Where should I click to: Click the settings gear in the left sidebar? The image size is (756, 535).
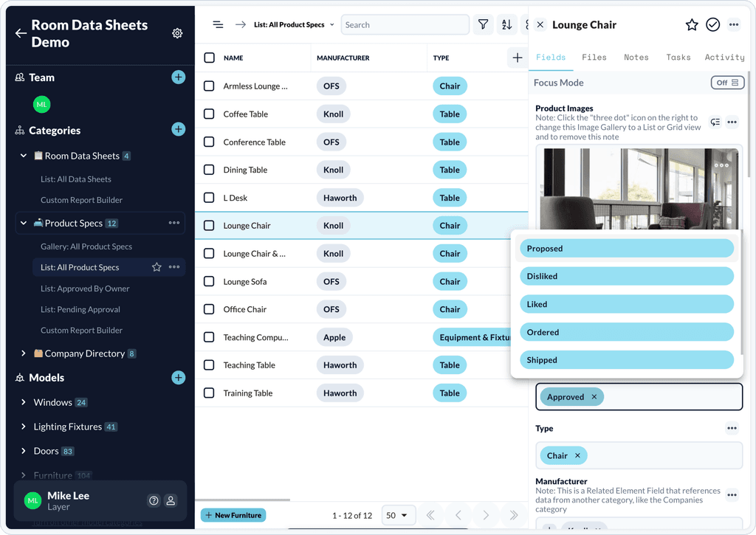[x=177, y=33]
